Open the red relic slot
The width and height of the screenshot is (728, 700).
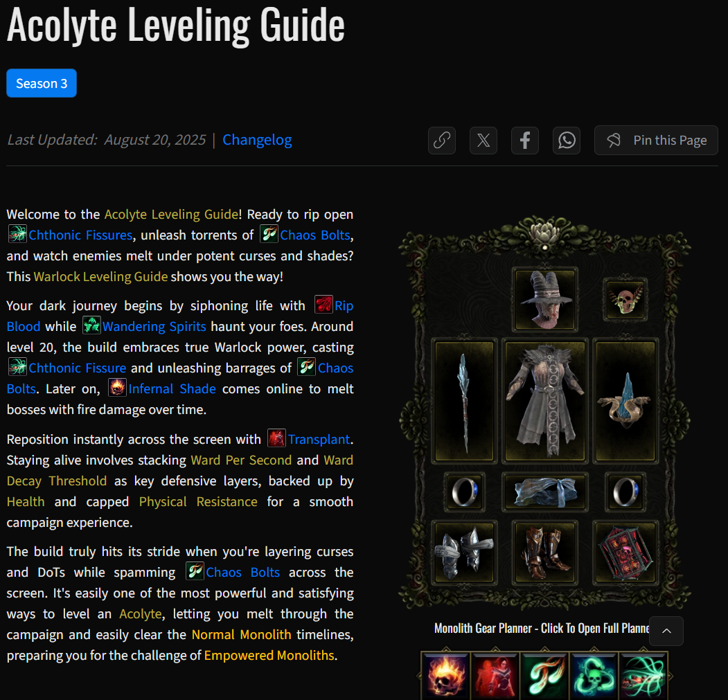(x=625, y=553)
